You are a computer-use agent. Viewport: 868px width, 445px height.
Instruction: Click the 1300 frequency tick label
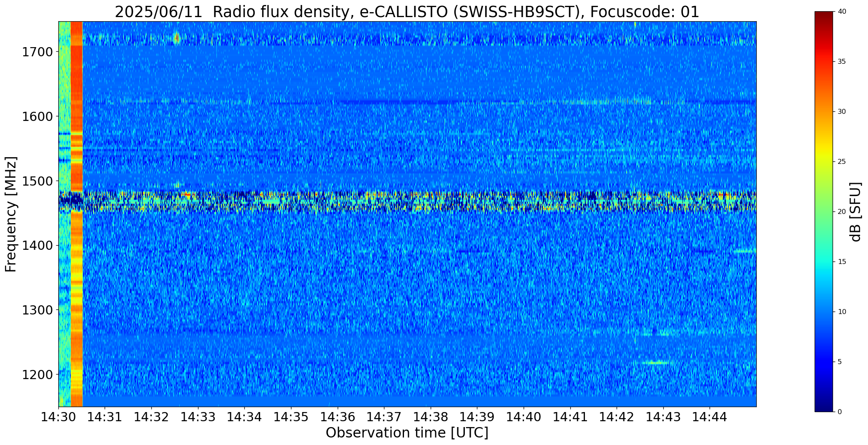coord(38,310)
